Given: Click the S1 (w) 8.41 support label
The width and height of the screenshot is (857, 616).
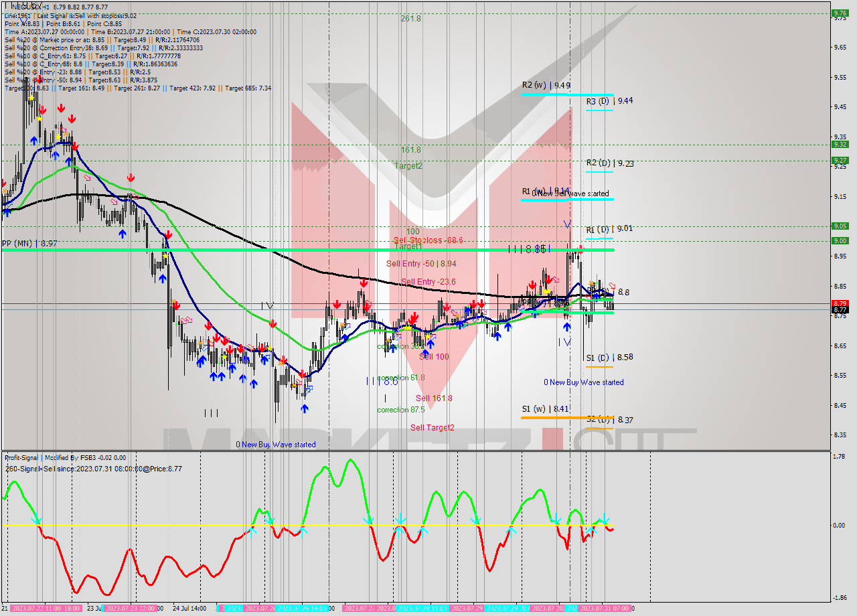Looking at the screenshot, I should point(546,409).
